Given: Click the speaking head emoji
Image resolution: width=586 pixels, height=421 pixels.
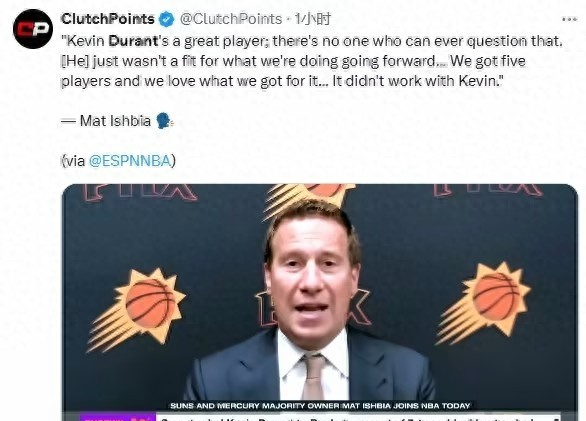Looking at the screenshot, I should pos(163,121).
